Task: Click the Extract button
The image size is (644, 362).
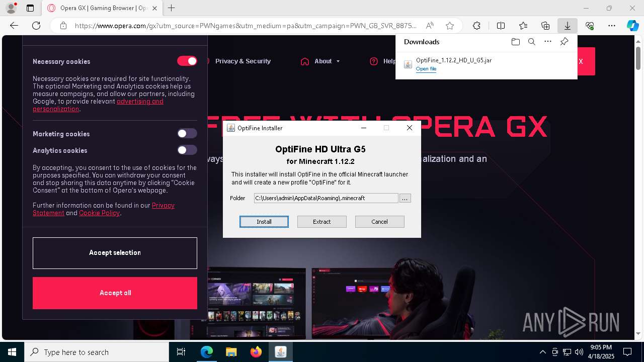Action: tap(322, 222)
